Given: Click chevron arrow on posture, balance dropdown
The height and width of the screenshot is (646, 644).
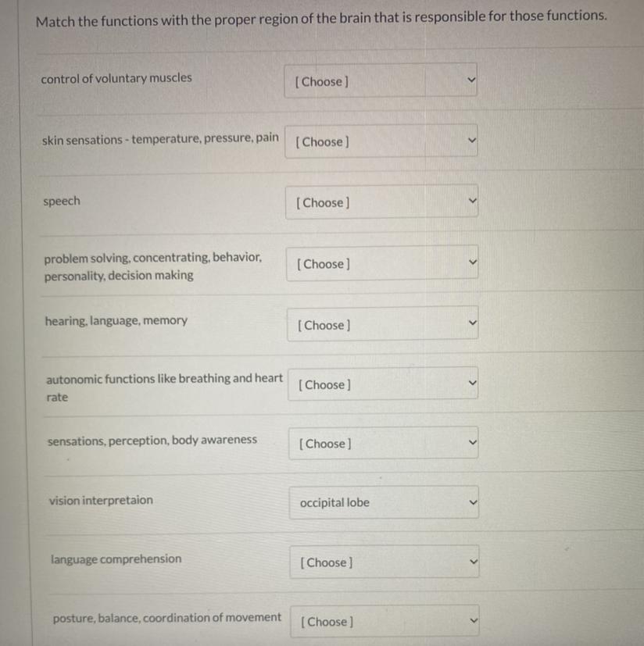Looking at the screenshot, I should point(472,622).
